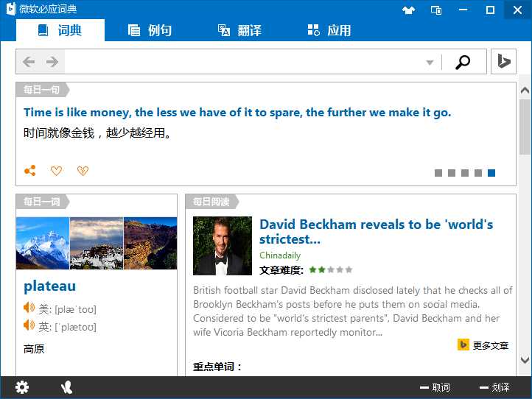Viewport: 532px width, 399px height.
Task: Go forward with the right arrow
Action: [x=52, y=62]
